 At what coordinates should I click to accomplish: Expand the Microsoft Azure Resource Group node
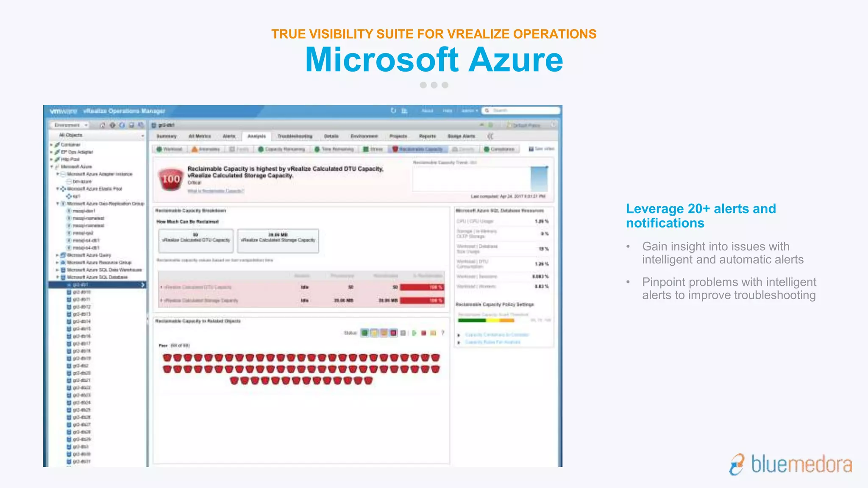[57, 263]
